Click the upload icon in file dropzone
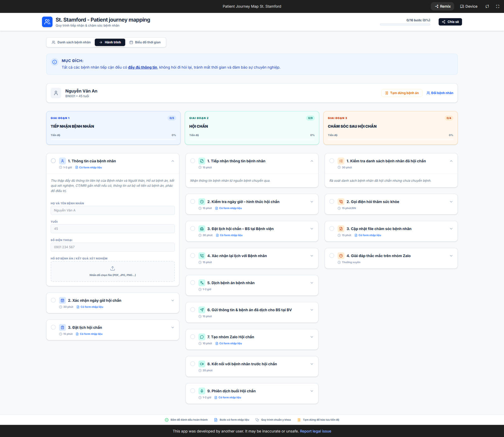 [112, 268]
